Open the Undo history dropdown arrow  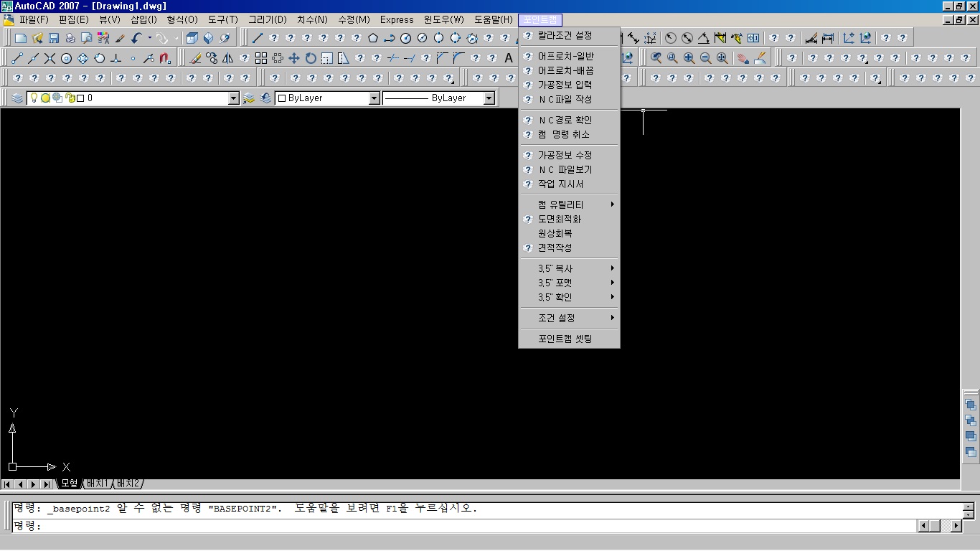149,38
